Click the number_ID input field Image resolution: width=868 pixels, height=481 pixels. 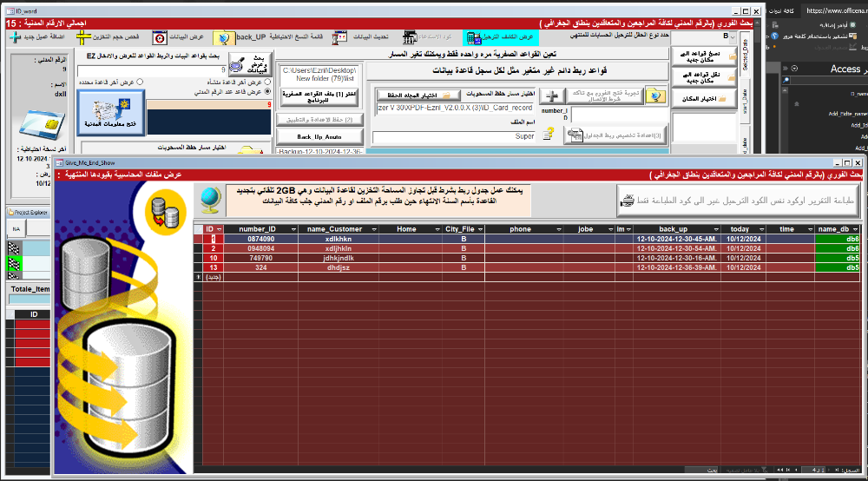618,114
